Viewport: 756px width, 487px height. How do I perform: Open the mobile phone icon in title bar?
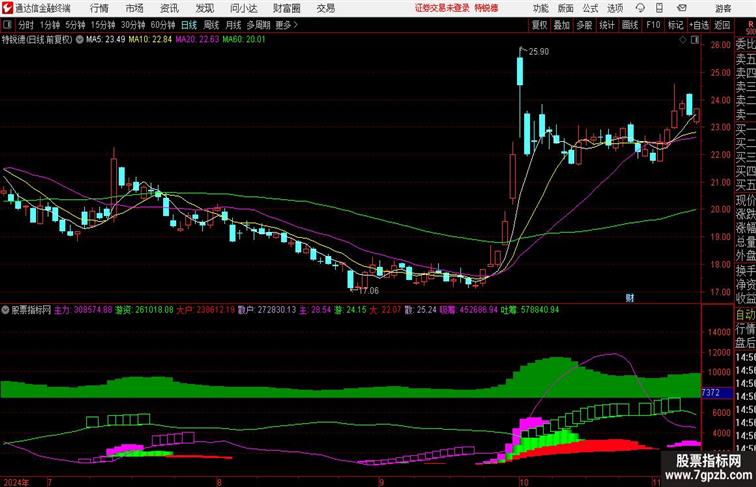[660, 8]
